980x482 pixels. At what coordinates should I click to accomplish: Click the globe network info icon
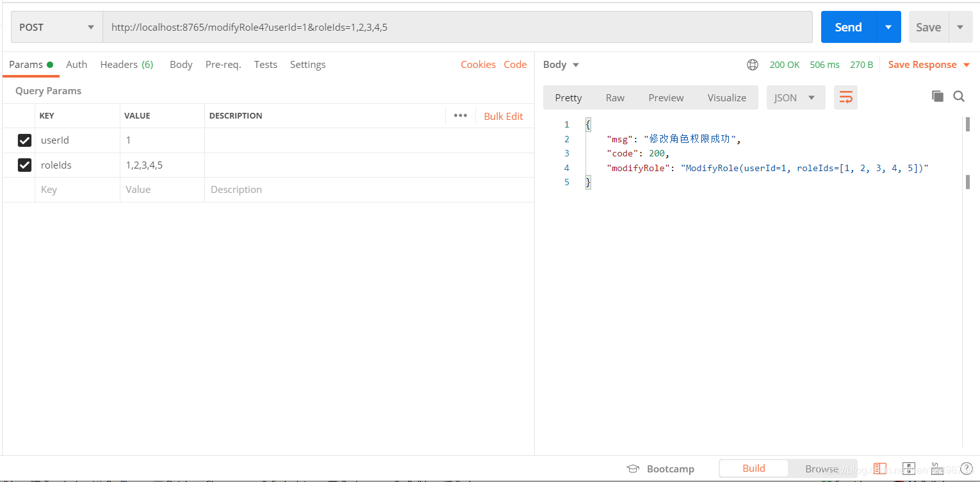point(753,65)
